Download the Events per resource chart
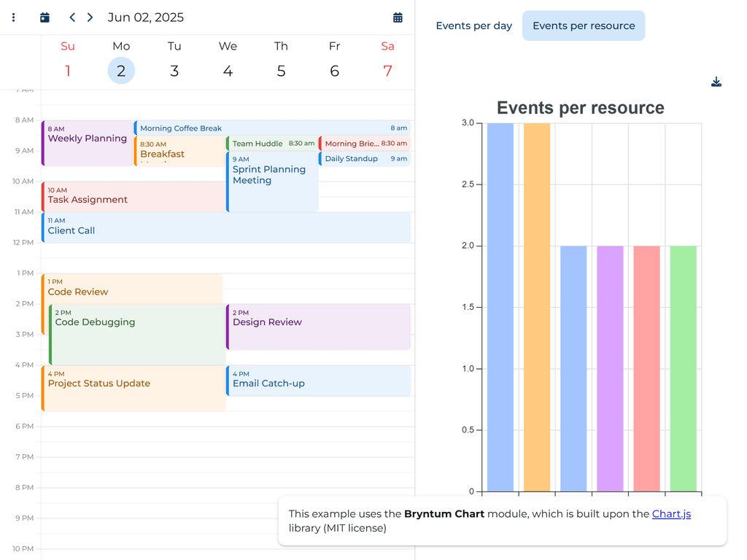 point(716,82)
